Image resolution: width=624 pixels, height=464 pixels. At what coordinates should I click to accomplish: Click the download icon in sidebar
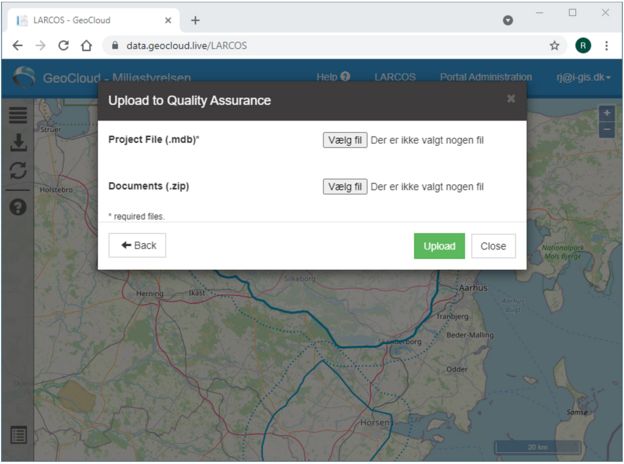[18, 142]
